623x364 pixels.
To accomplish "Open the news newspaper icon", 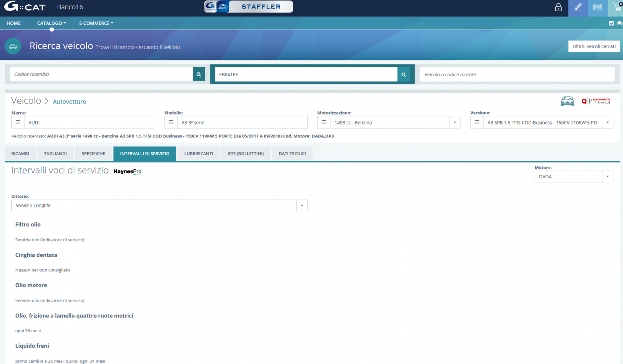I will coord(598,8).
